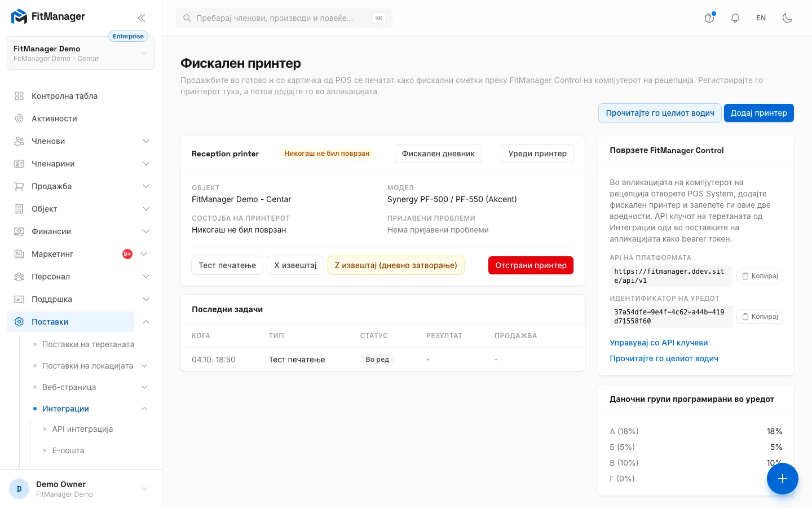This screenshot has width=812, height=508.
Task: Expand the Објект menu chevron
Action: (146, 209)
